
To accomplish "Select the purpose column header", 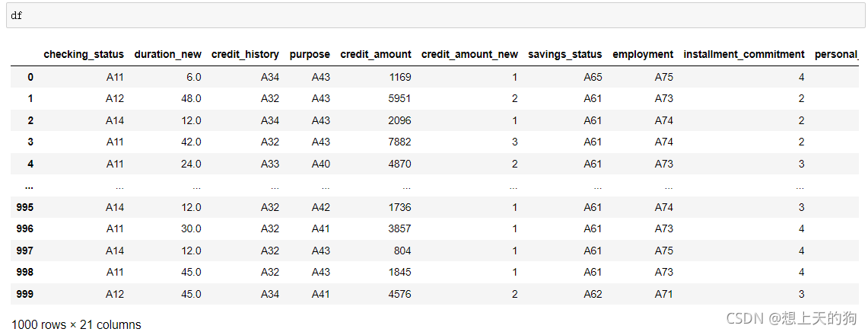I will 310,54.
